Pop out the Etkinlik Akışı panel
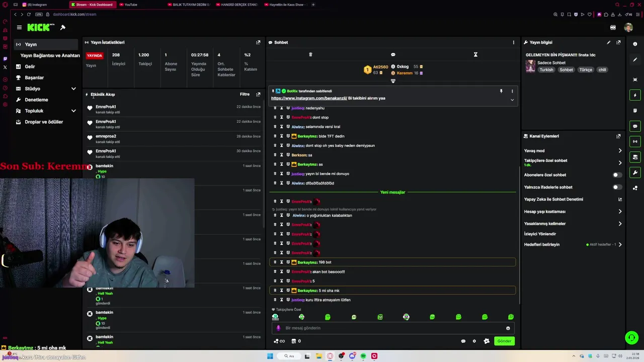The height and width of the screenshot is (362, 644). [258, 94]
